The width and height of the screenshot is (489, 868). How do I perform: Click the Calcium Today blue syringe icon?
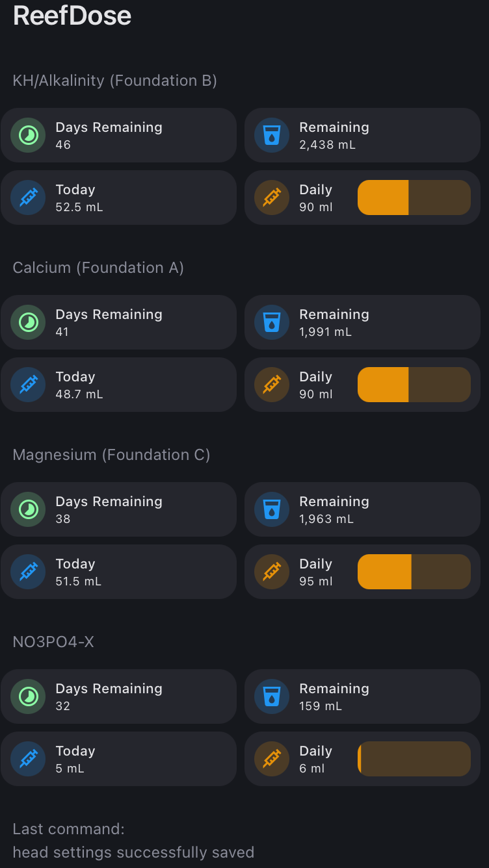click(28, 385)
